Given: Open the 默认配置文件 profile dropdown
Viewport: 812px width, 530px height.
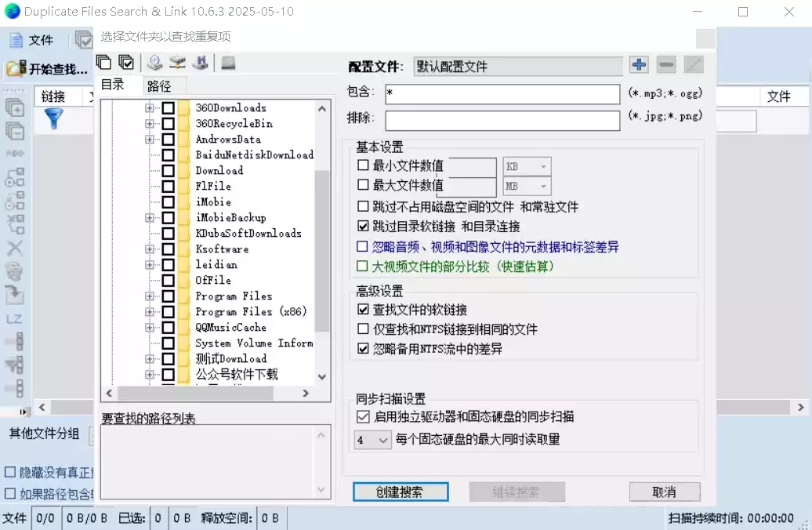Looking at the screenshot, I should click(x=518, y=67).
